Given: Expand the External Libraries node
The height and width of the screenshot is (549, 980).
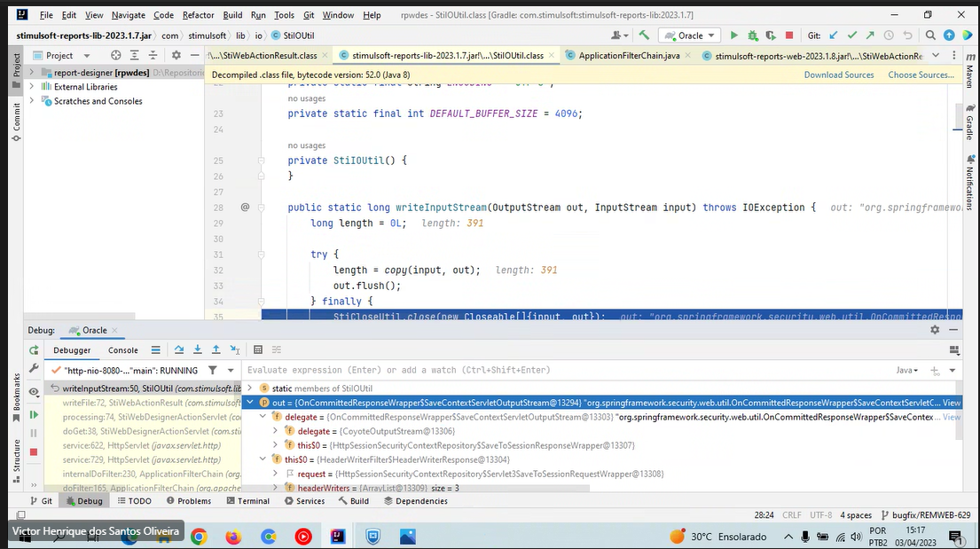Looking at the screenshot, I should click(32, 87).
